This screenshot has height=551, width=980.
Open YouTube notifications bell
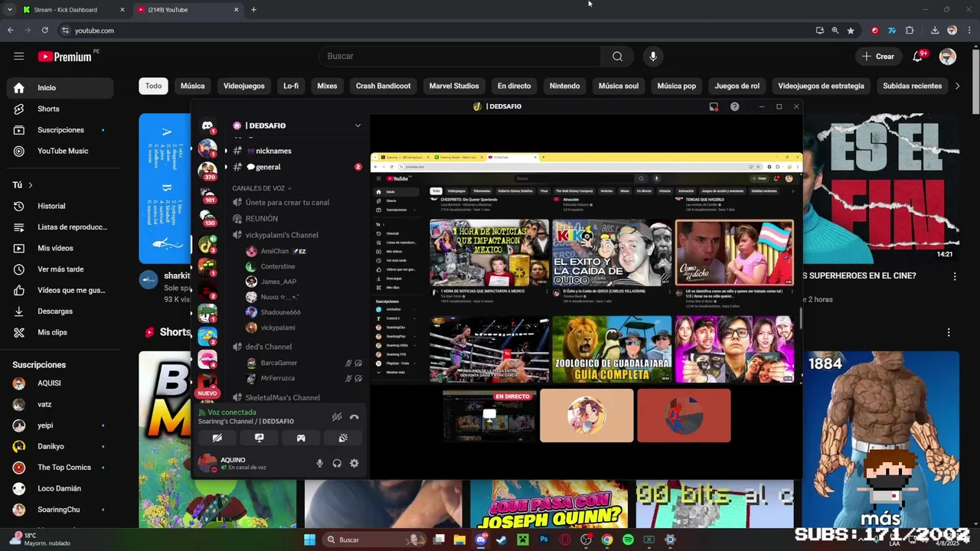(x=918, y=56)
